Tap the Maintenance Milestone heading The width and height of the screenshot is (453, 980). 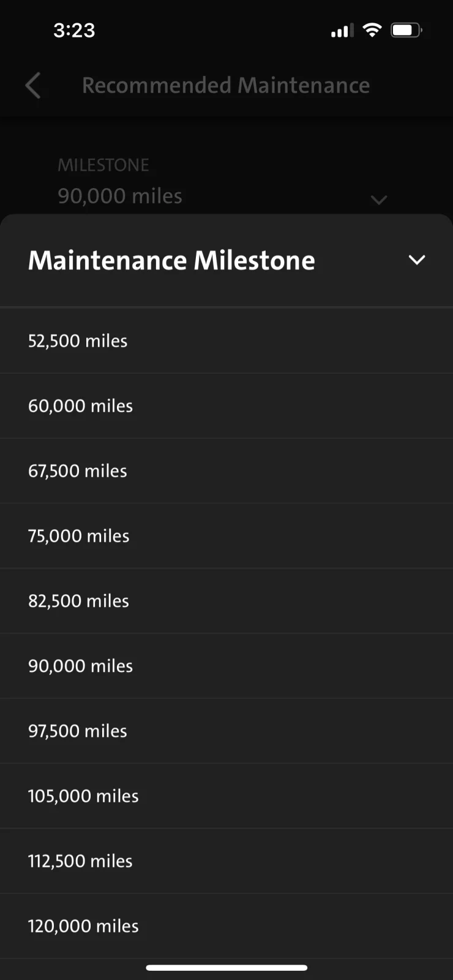[171, 260]
